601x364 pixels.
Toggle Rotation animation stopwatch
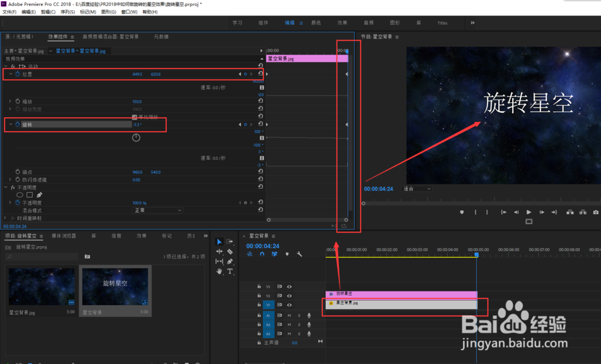(17, 124)
